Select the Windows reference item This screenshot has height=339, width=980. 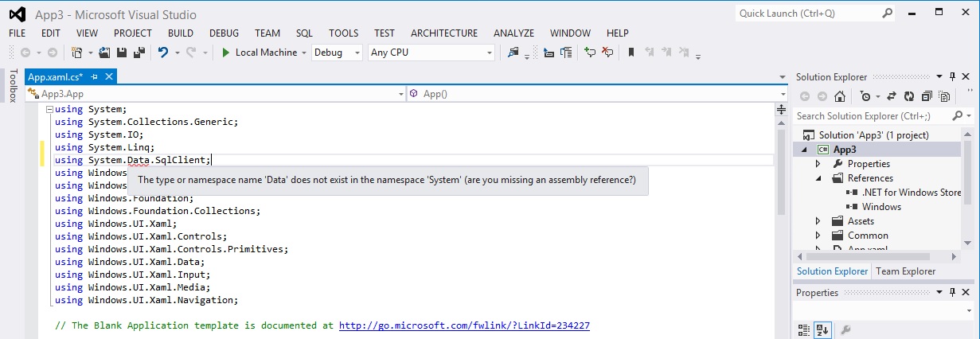coord(880,207)
